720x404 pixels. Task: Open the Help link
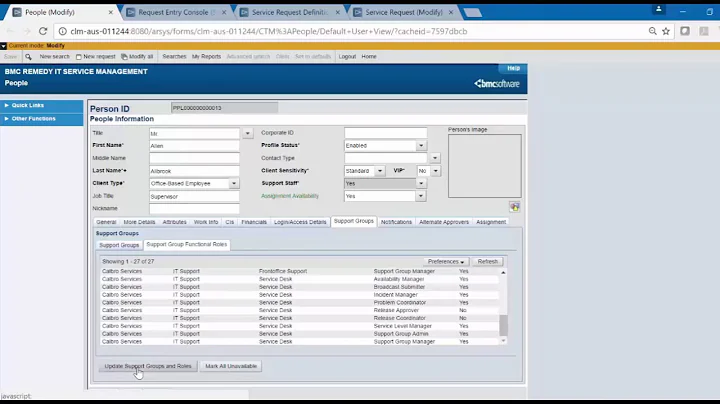tap(513, 68)
